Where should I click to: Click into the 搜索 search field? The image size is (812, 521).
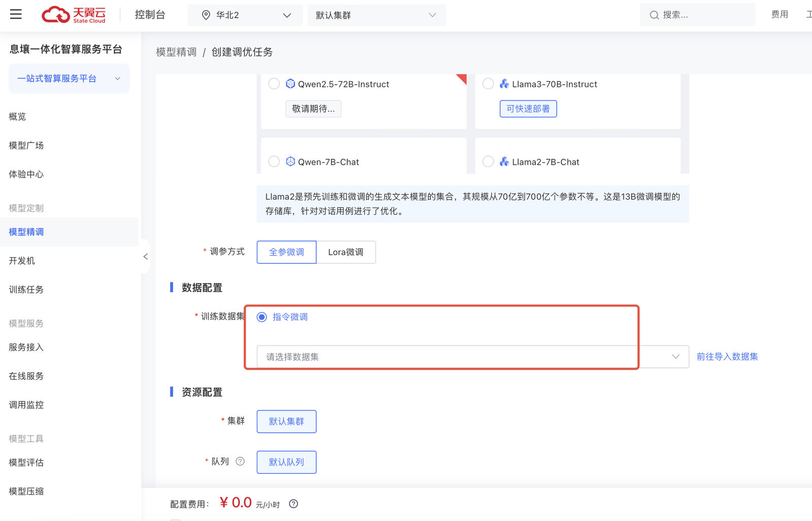tap(697, 15)
